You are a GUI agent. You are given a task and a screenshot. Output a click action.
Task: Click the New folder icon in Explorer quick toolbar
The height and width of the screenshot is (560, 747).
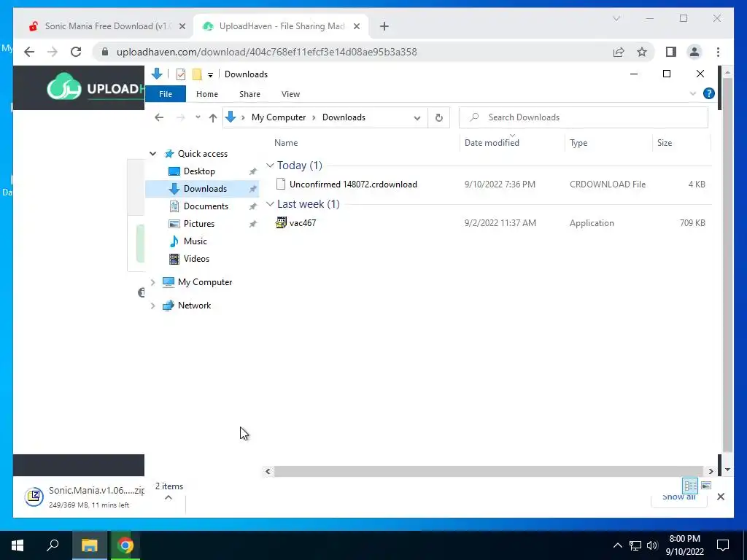(x=197, y=74)
